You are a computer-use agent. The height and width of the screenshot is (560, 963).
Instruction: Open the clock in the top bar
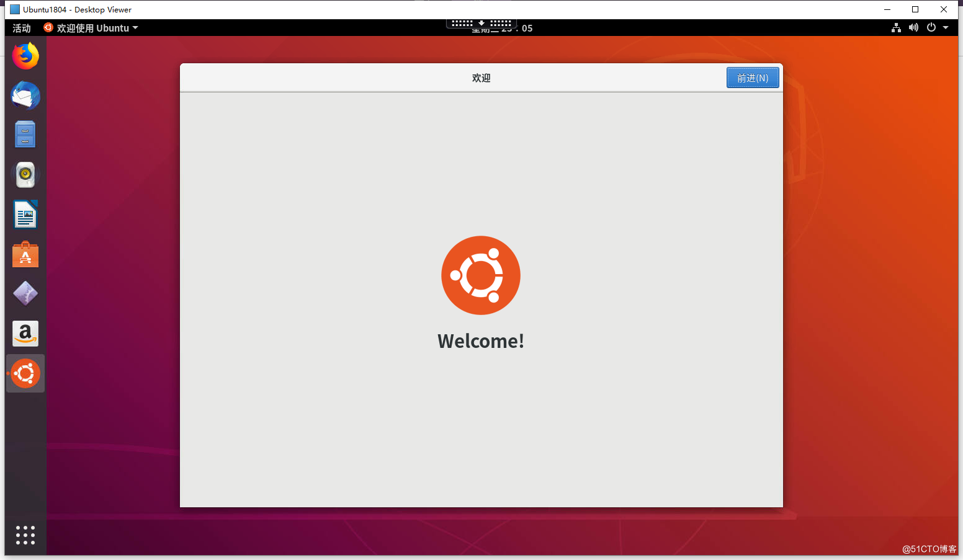[502, 29]
